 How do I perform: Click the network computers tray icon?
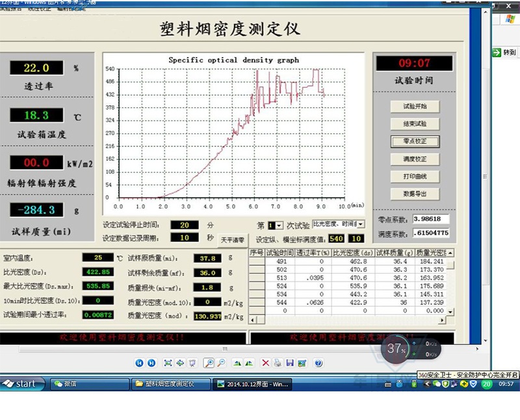(x=454, y=384)
